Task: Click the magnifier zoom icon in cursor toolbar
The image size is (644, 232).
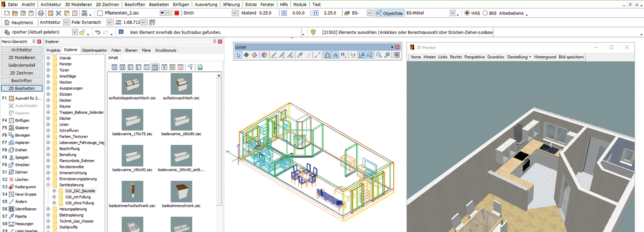Action: pyautogui.click(x=379, y=55)
